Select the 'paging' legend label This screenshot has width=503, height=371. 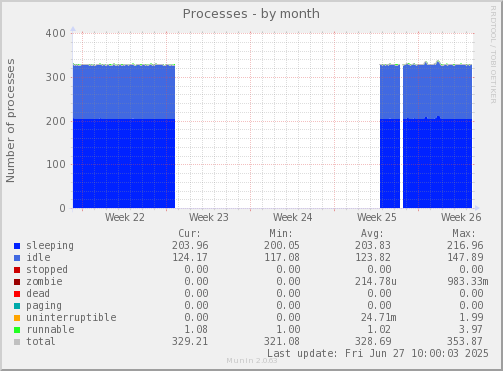(44, 306)
